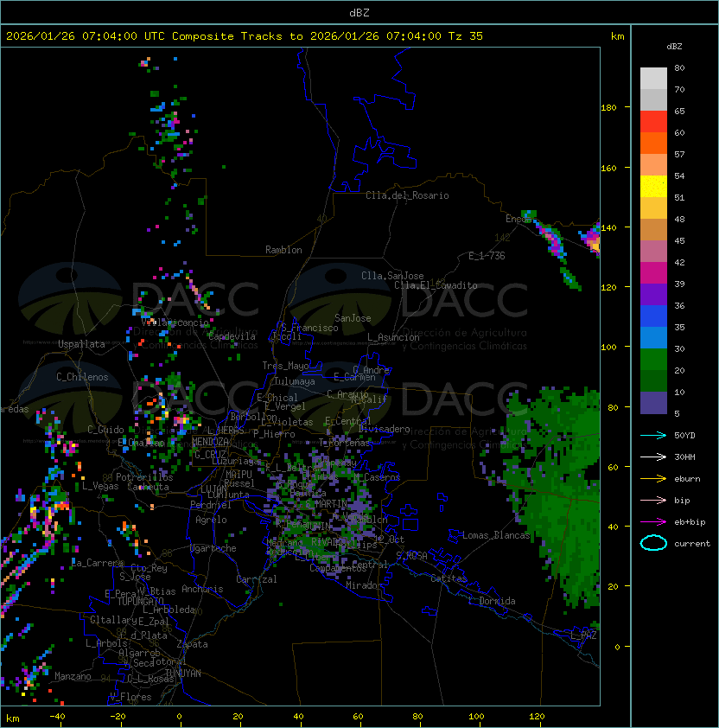The width and height of the screenshot is (719, 728).
Task: Click the Composite Tracks timestamp header text
Action: [x=245, y=36]
